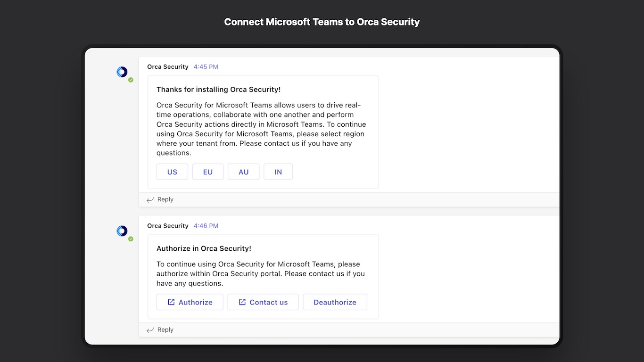644x362 pixels.
Task: Click the external link icon on Contact us
Action: point(242,302)
